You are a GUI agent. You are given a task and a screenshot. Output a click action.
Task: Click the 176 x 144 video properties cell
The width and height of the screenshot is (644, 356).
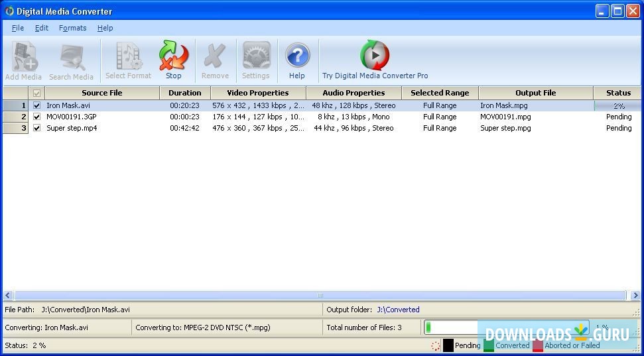259,117
